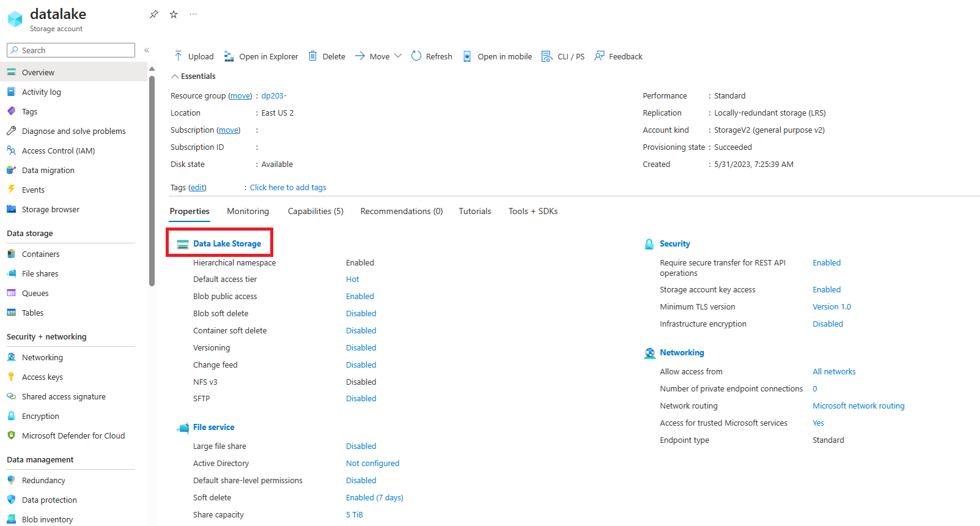Select the Properties tab
This screenshot has height=526, width=980.
tap(190, 211)
